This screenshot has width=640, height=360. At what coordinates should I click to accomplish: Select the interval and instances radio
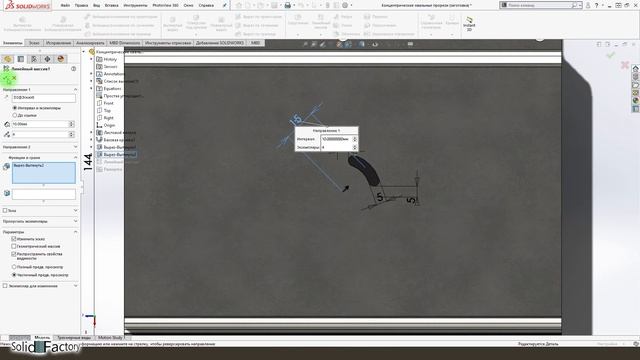(x=15, y=108)
